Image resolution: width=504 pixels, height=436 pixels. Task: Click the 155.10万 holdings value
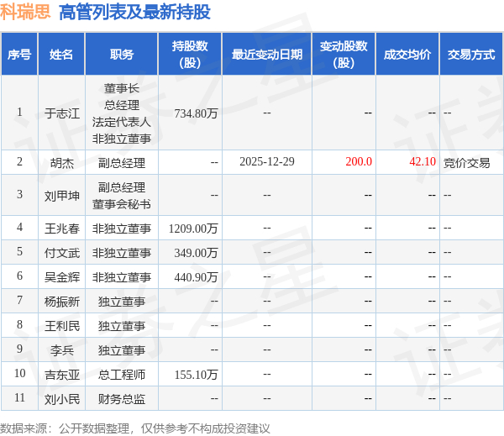[x=196, y=375]
